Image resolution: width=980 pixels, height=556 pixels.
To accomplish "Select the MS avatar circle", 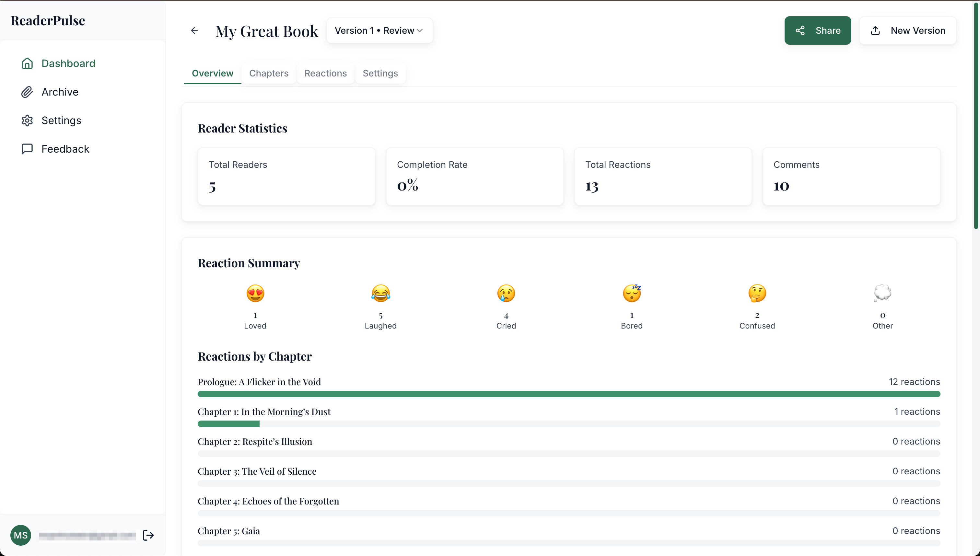I will point(21,535).
